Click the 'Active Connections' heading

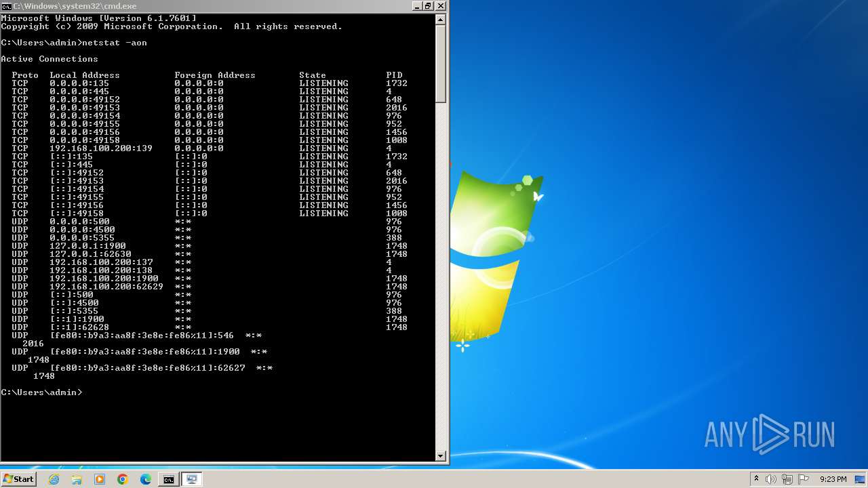[50, 59]
